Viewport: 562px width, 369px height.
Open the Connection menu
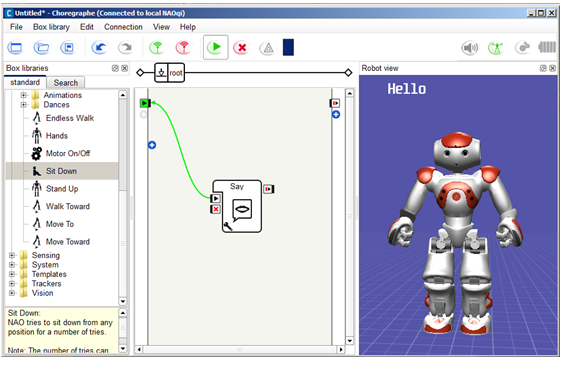pyautogui.click(x=123, y=27)
